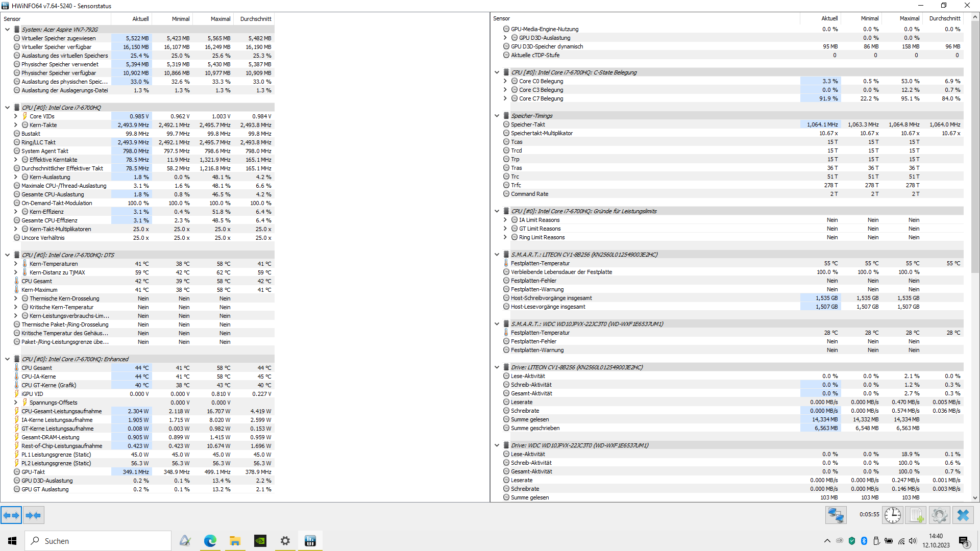
Task: Open HWiNFO from the taskbar
Action: pos(310,541)
